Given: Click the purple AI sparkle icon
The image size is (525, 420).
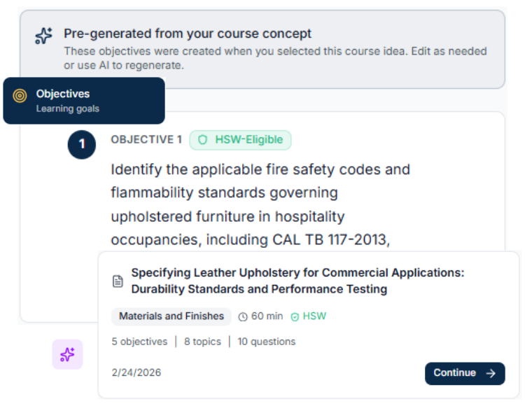Looking at the screenshot, I should point(67,354).
